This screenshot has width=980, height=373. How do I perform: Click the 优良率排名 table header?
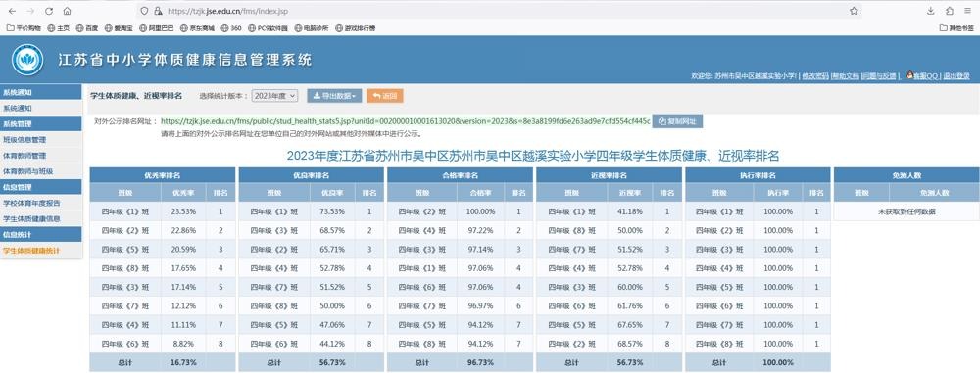pyautogui.click(x=312, y=175)
